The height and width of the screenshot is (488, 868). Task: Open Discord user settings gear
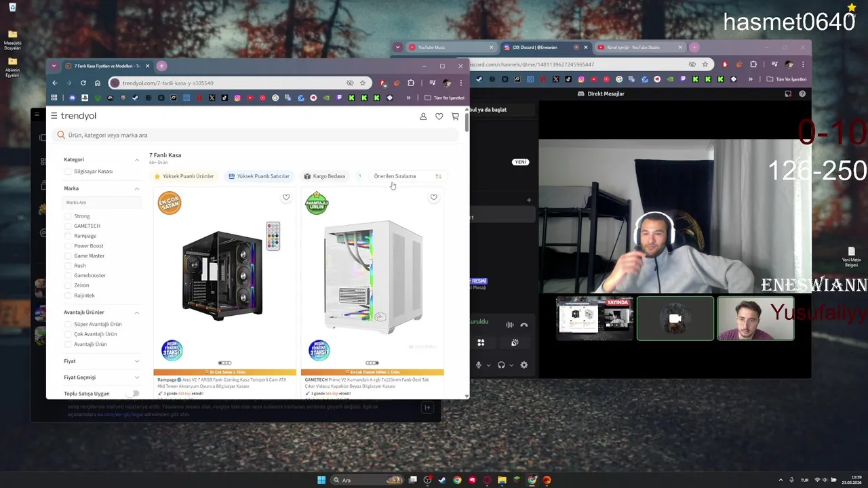point(524,365)
